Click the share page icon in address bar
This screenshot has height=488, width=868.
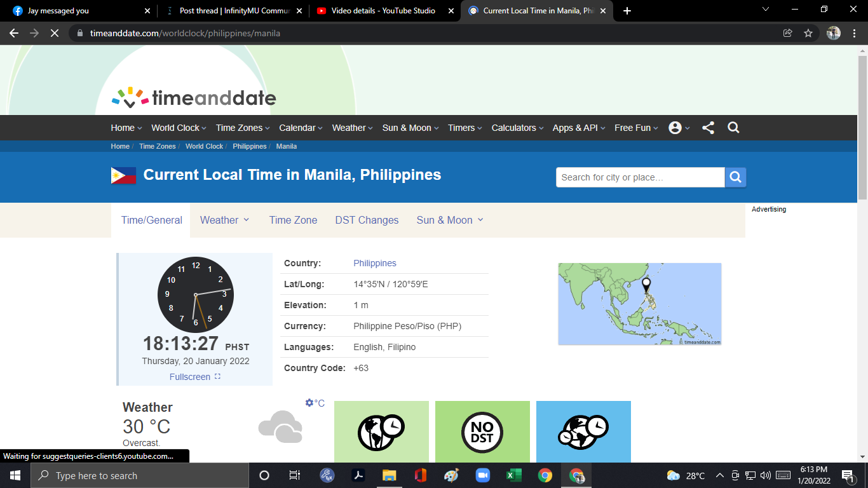tap(788, 33)
